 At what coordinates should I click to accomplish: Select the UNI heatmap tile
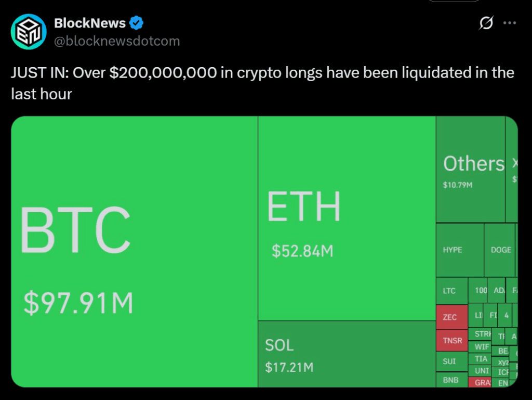coord(481,371)
